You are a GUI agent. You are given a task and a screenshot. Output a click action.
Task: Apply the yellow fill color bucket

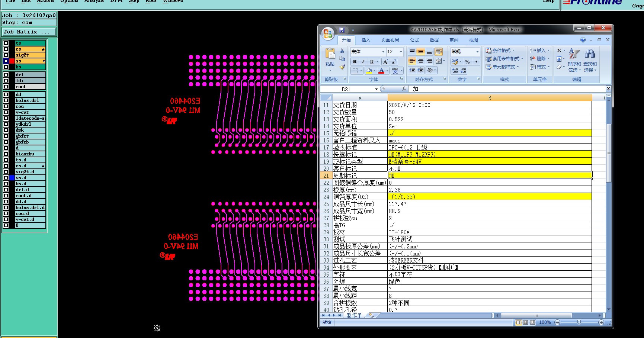point(369,70)
